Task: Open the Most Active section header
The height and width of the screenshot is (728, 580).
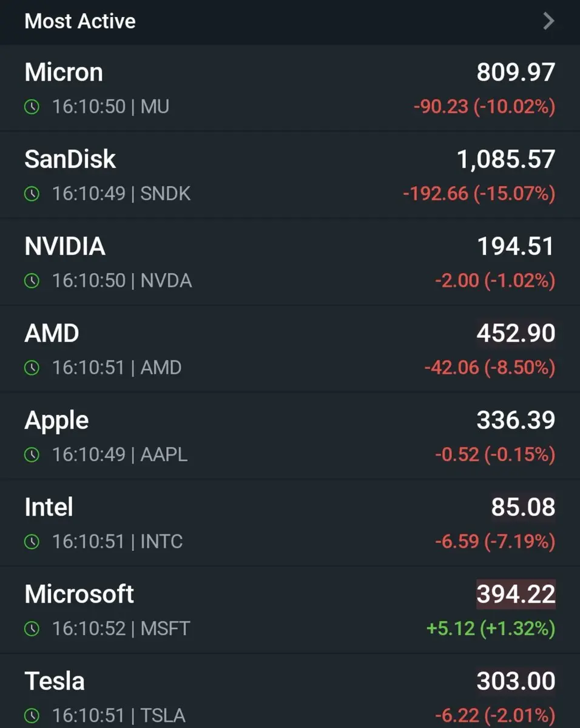Action: (290, 22)
